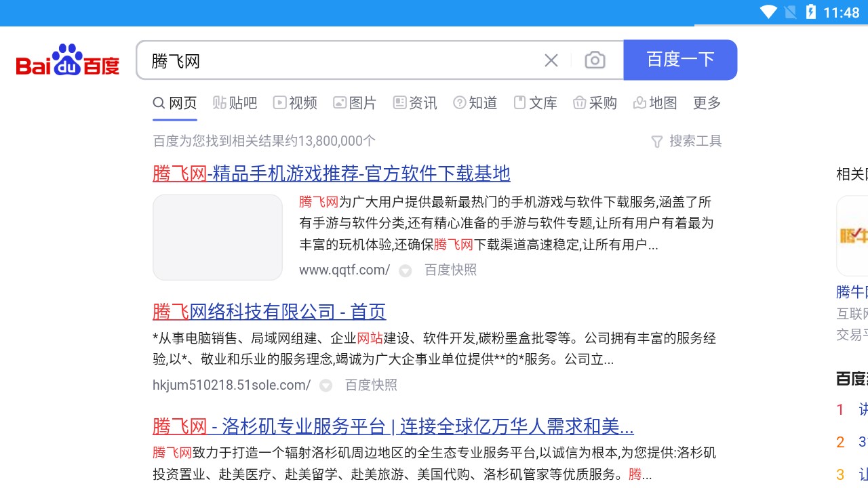The height and width of the screenshot is (488, 868).
Task: Open 百度快照 for 51sole.com result
Action: point(371,385)
